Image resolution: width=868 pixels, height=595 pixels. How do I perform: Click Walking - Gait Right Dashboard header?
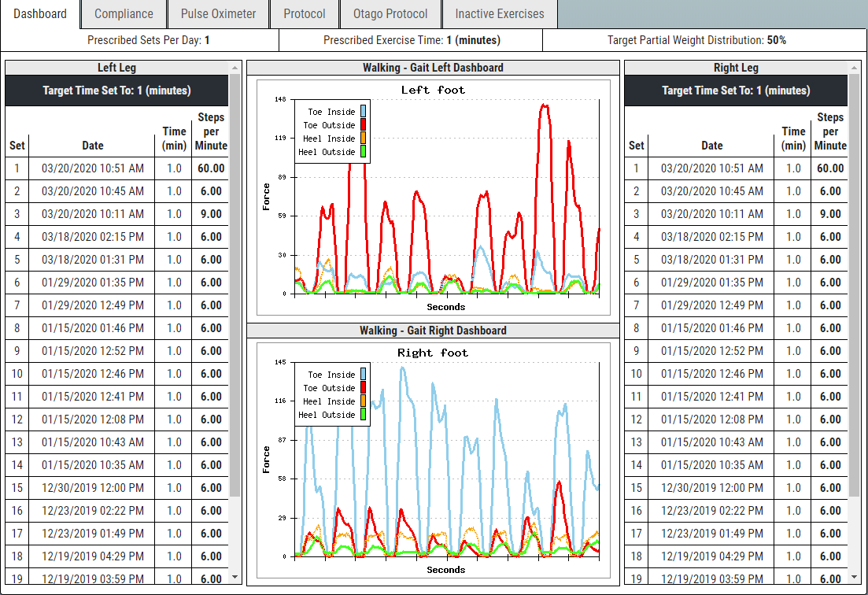pos(433,331)
